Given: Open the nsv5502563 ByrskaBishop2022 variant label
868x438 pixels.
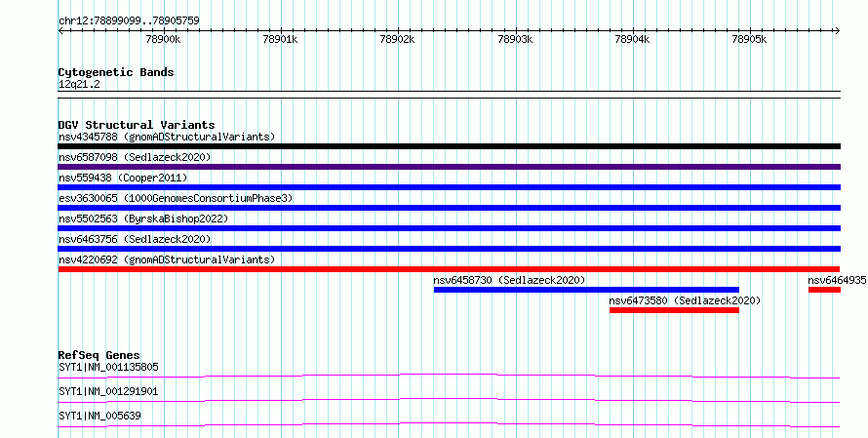Looking at the screenshot, I should (x=143, y=219).
